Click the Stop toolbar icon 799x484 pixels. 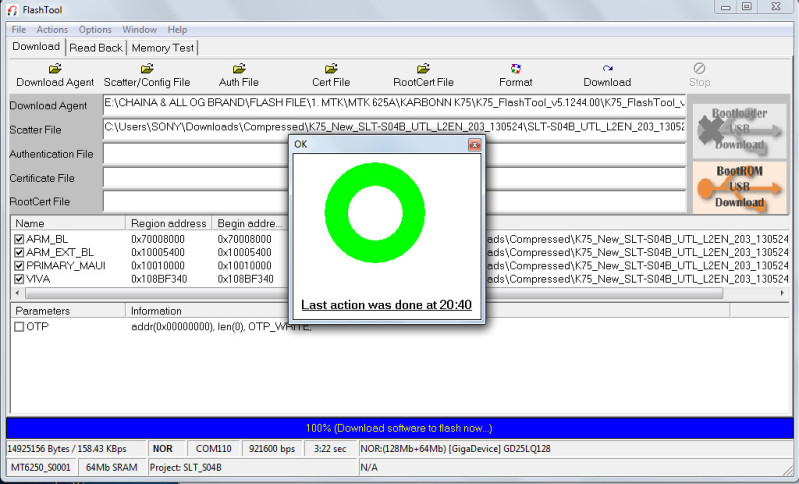point(699,68)
